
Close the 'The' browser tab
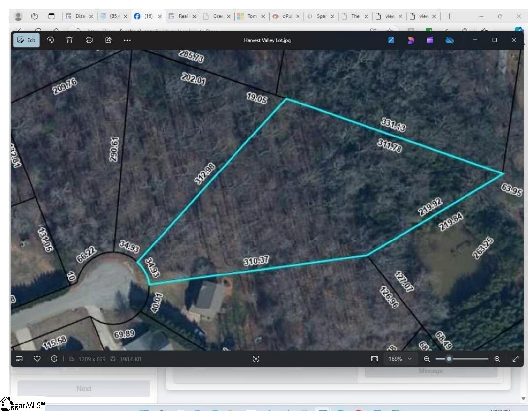click(366, 16)
